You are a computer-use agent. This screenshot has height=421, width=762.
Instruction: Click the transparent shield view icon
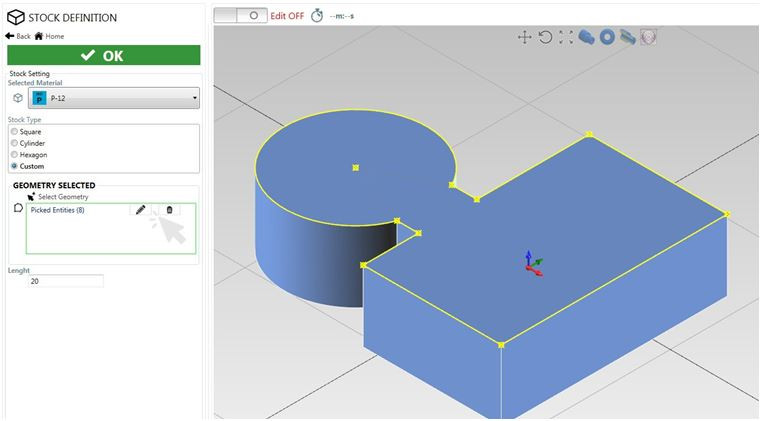(x=648, y=37)
